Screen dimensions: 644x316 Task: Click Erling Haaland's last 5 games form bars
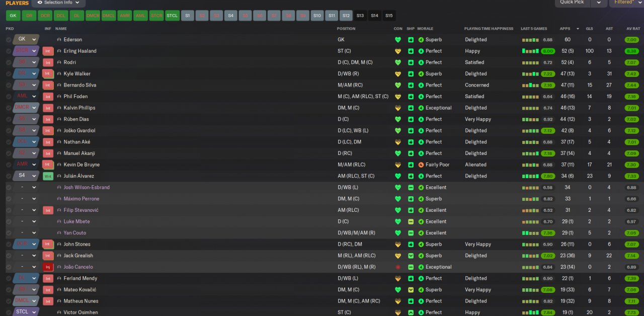530,51
